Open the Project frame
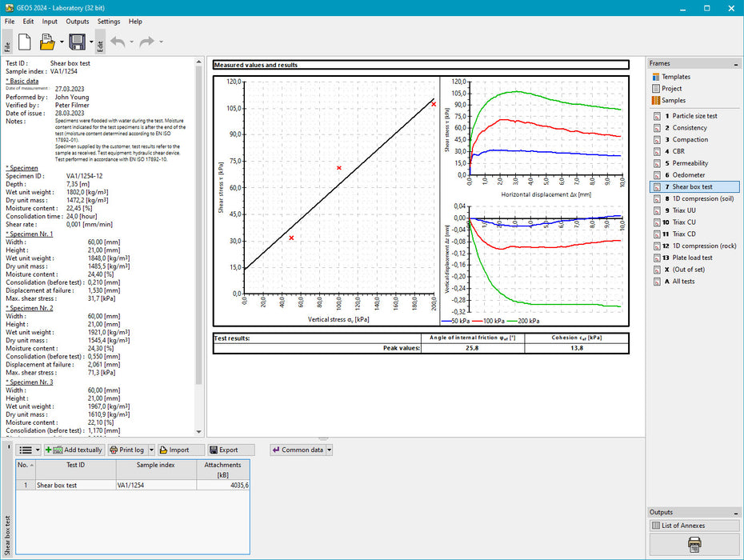Viewport: 744px width, 560px height. pos(671,89)
